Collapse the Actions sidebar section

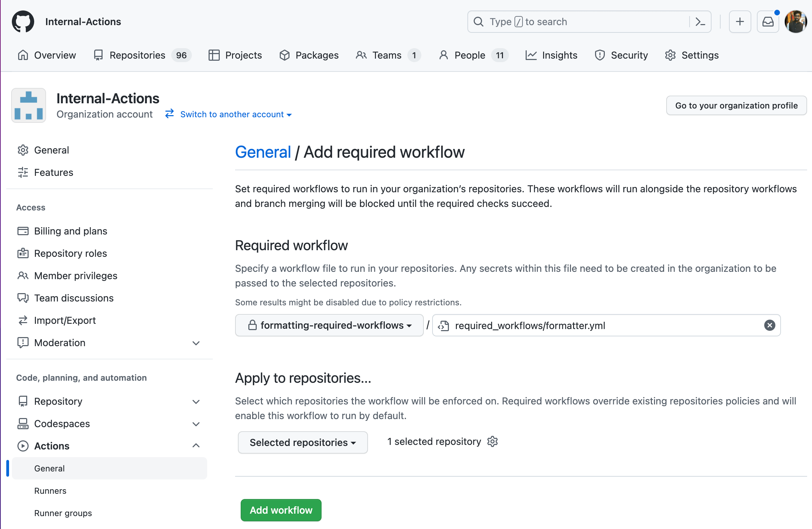[196, 446]
